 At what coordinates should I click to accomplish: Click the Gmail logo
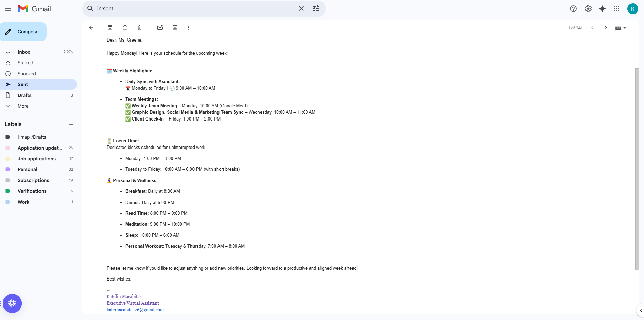coord(34,9)
